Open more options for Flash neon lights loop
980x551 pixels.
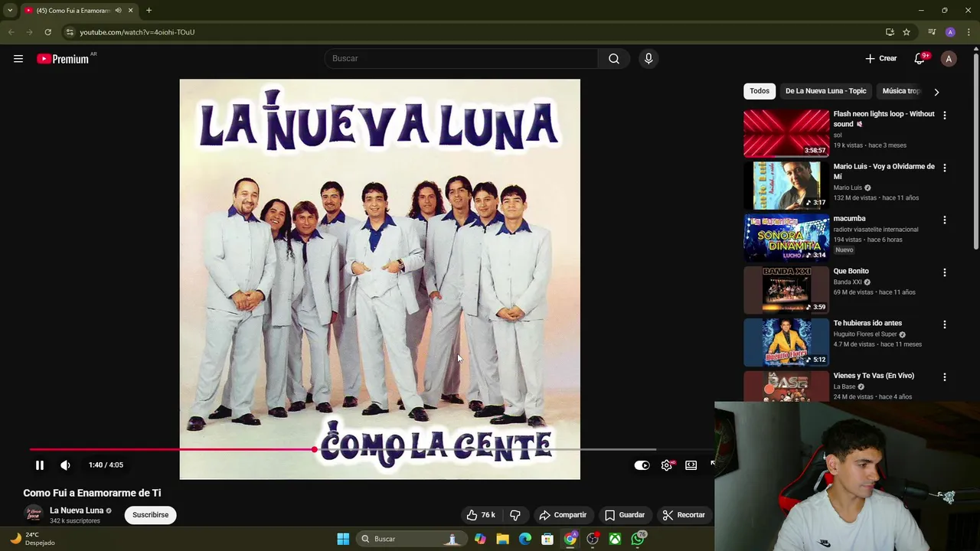(x=944, y=116)
